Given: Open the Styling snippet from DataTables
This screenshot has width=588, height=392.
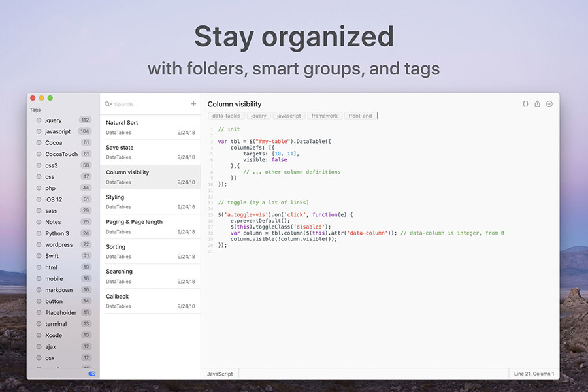Looking at the screenshot, I should 150,202.
